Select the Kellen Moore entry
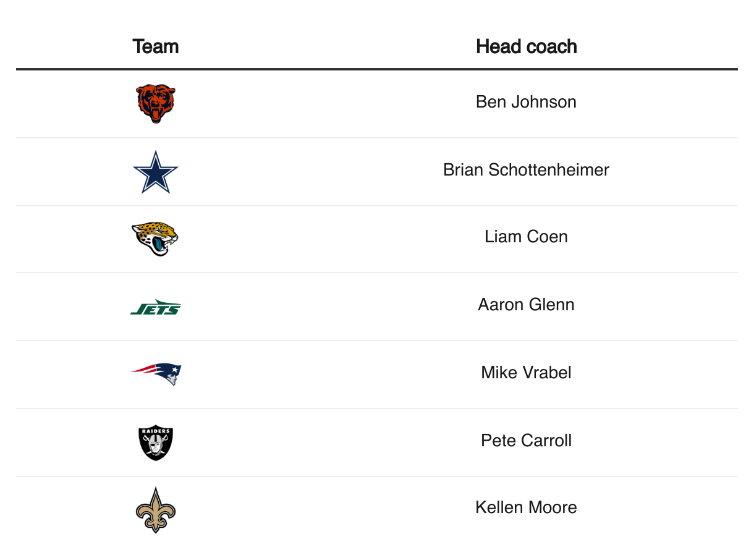The height and width of the screenshot is (560, 754). click(x=527, y=507)
